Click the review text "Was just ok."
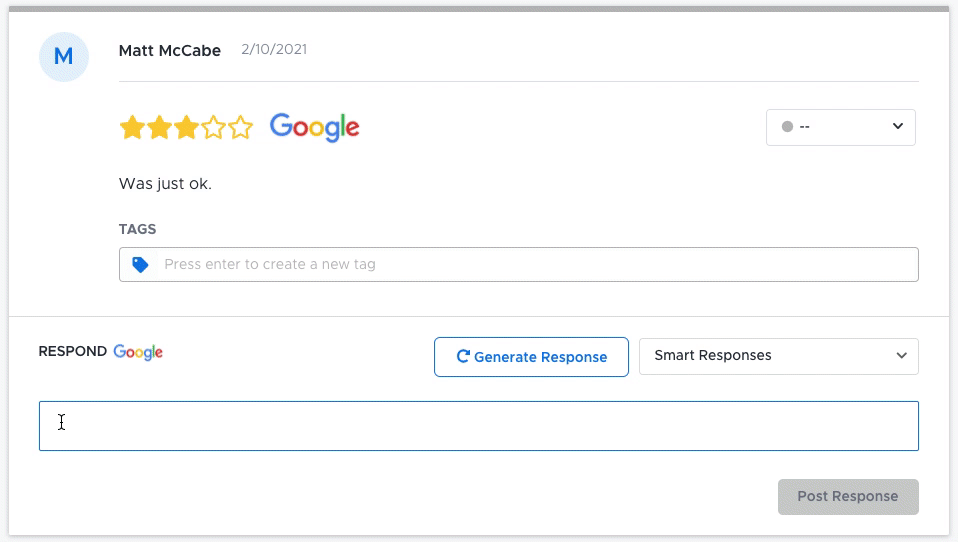The image size is (958, 542). [x=165, y=184]
